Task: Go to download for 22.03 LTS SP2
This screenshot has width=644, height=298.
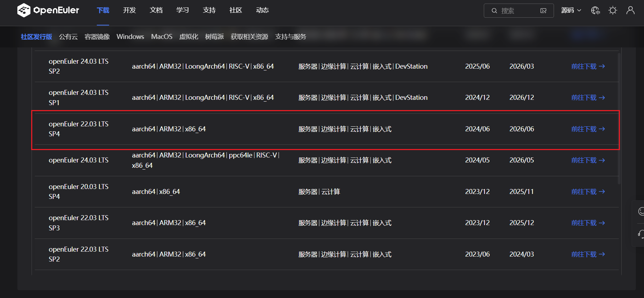Action: (588, 254)
